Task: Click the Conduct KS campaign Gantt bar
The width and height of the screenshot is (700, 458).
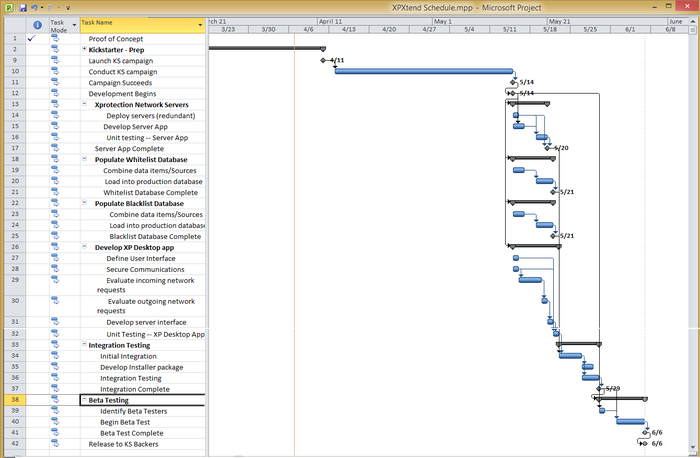Action: click(424, 71)
